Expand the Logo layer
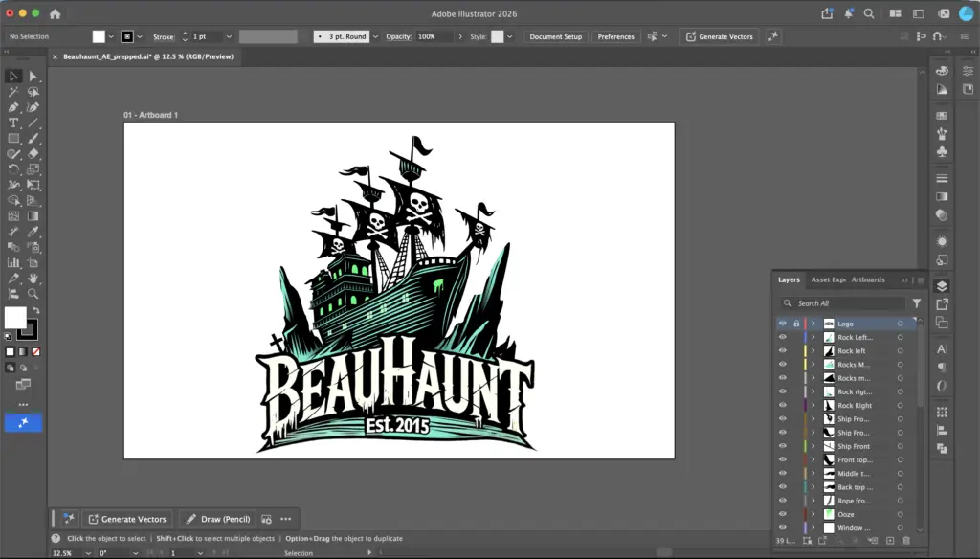The image size is (980, 559). tap(813, 324)
